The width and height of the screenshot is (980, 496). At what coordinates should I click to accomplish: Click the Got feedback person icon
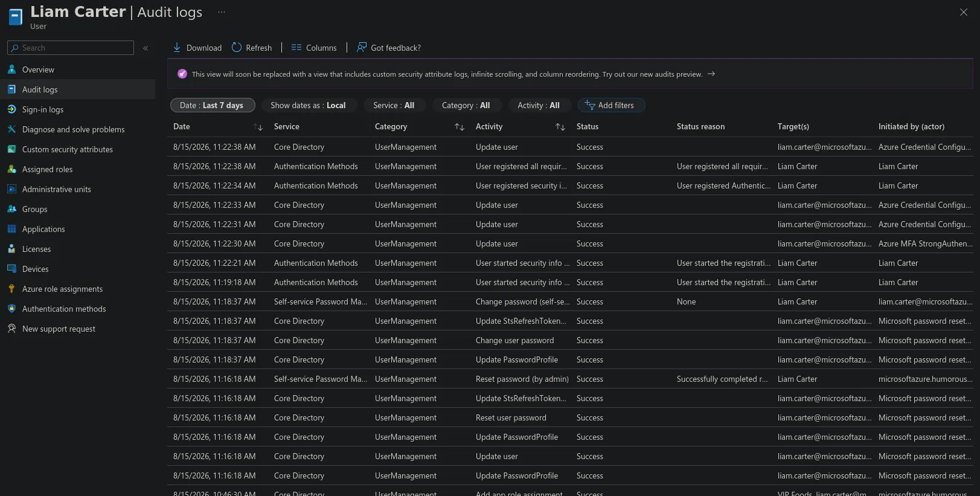click(x=362, y=47)
